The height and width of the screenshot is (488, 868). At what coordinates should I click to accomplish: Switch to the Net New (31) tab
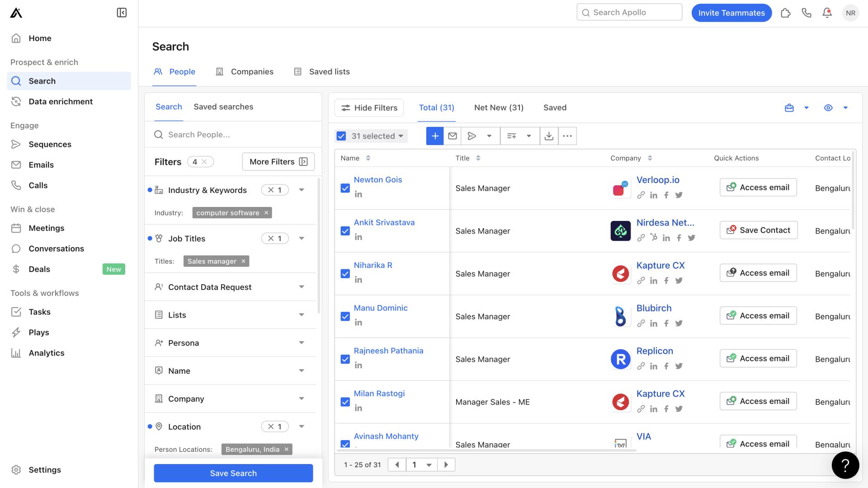[499, 108]
